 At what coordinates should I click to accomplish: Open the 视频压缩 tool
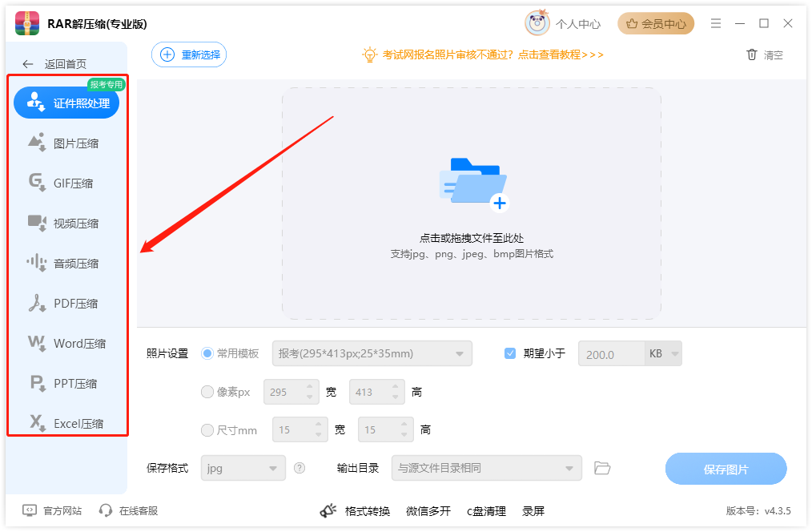pyautogui.click(x=67, y=223)
